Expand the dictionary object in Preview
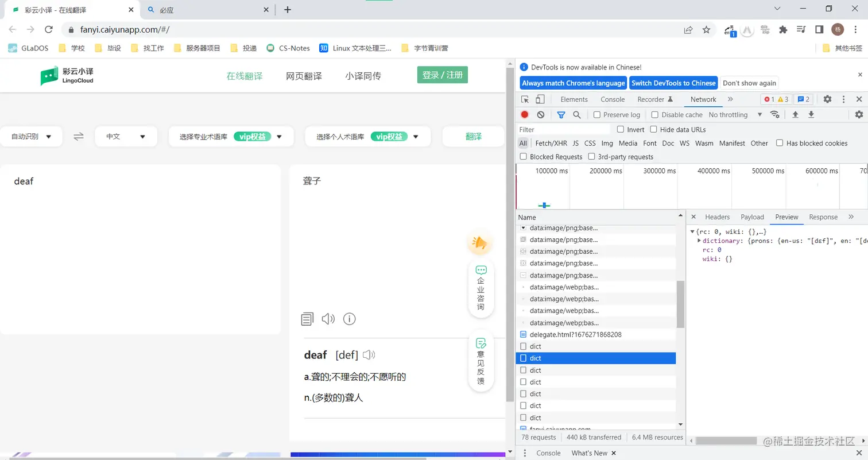 coord(699,241)
